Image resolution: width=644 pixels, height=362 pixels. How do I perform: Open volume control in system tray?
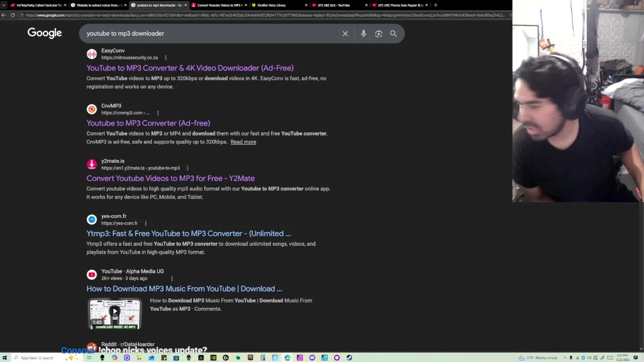click(x=589, y=357)
